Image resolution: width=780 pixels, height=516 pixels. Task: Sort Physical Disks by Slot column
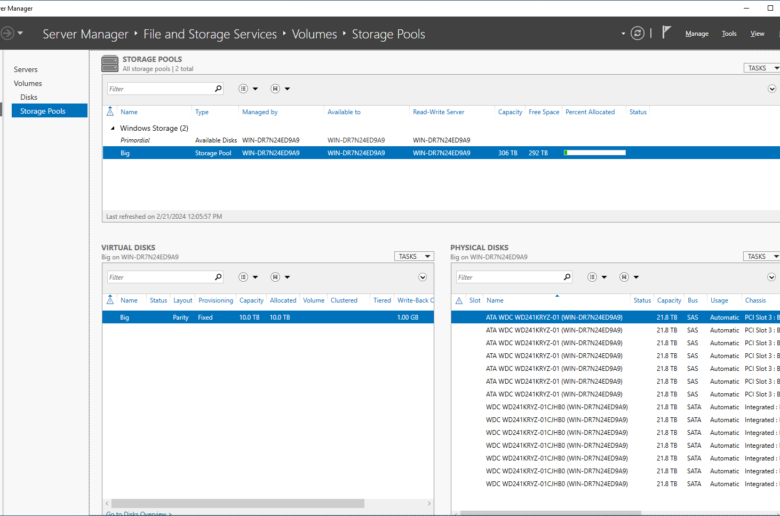coord(475,301)
